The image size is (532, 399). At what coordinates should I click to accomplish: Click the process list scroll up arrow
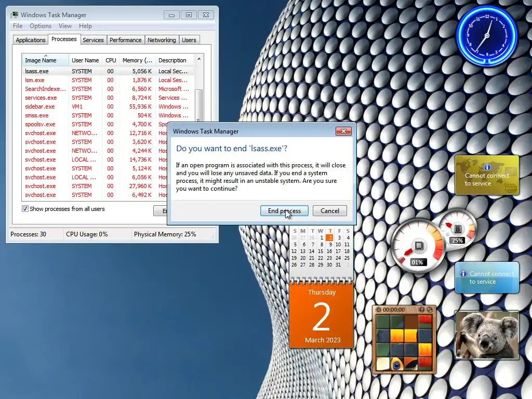199,59
